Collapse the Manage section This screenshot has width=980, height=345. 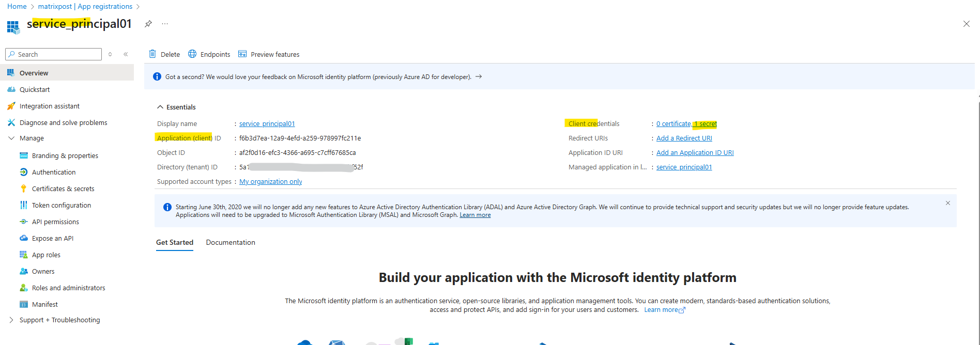(11, 138)
